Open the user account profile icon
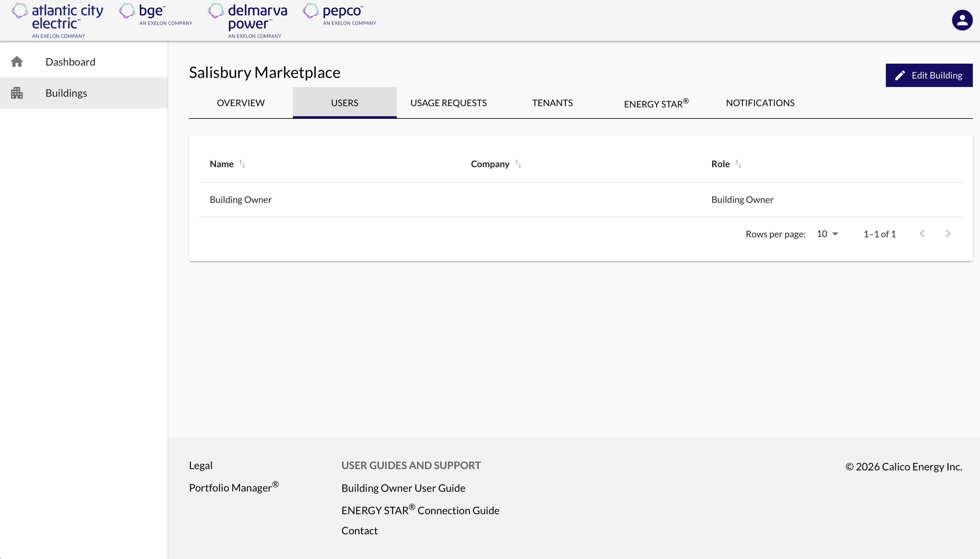The image size is (980, 559). point(962,19)
